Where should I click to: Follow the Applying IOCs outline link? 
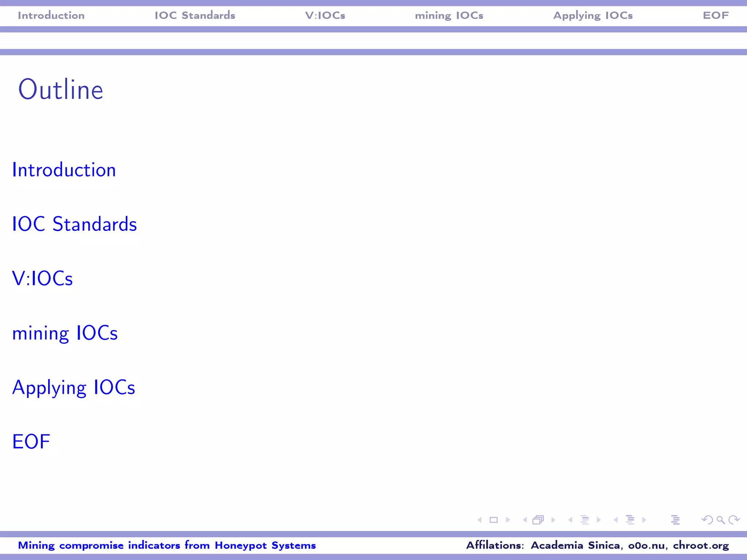74,388
